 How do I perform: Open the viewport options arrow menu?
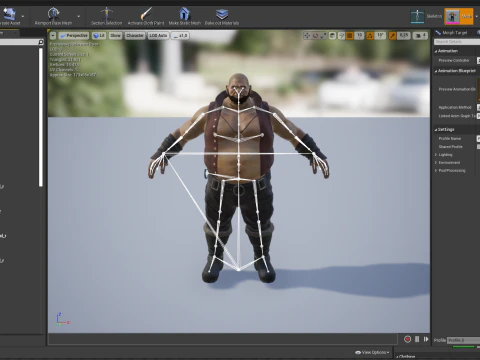(x=53, y=35)
